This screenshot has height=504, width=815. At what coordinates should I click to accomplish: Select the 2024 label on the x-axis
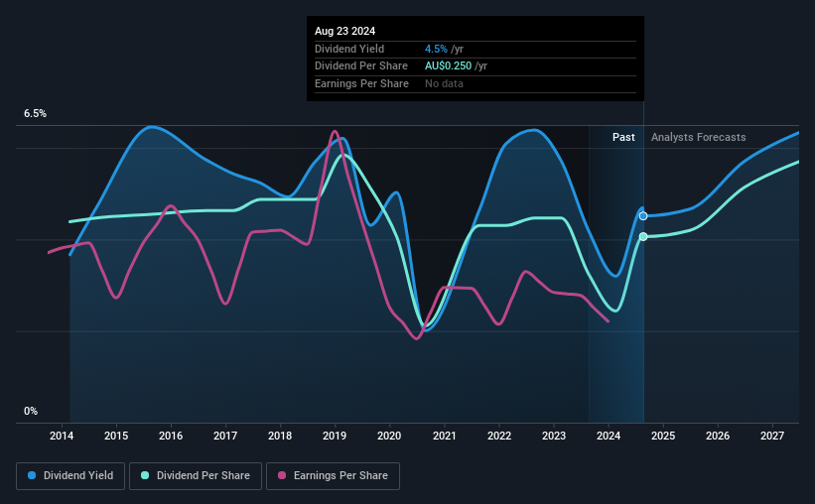pyautogui.click(x=609, y=436)
